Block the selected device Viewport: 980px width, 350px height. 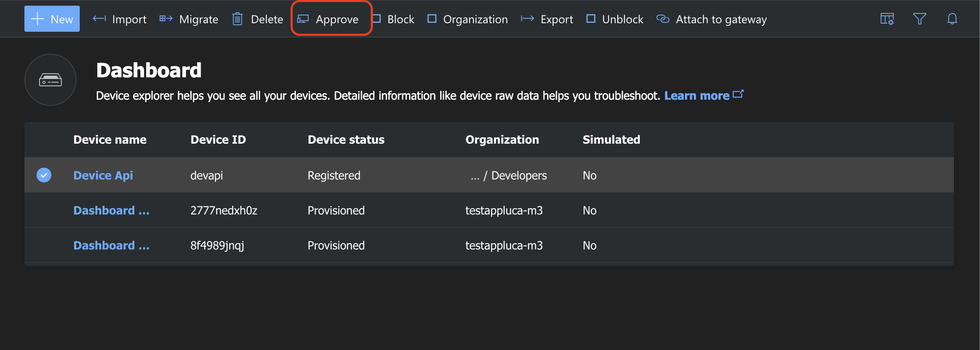(394, 19)
